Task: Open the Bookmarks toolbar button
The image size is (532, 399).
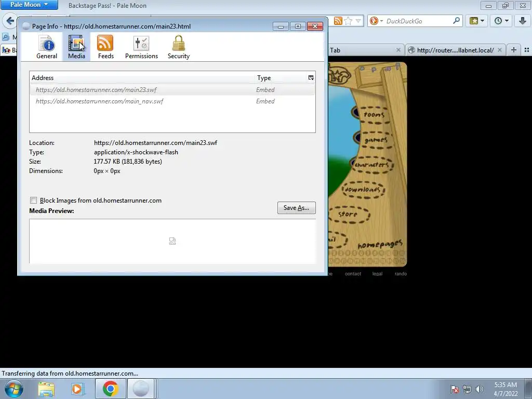Action: [x=477, y=21]
